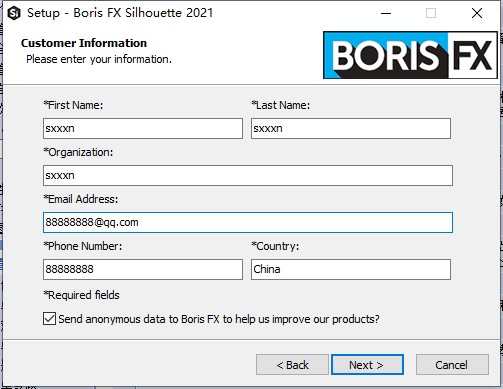Click the *Email Address: label

[81, 199]
